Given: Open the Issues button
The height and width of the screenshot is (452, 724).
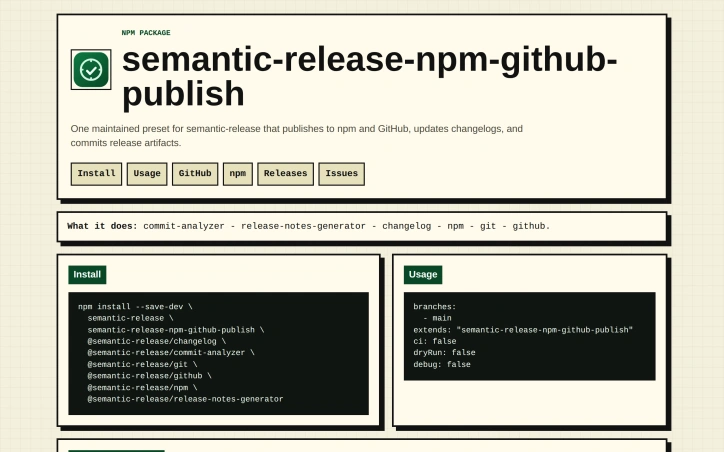Looking at the screenshot, I should pyautogui.click(x=341, y=174).
